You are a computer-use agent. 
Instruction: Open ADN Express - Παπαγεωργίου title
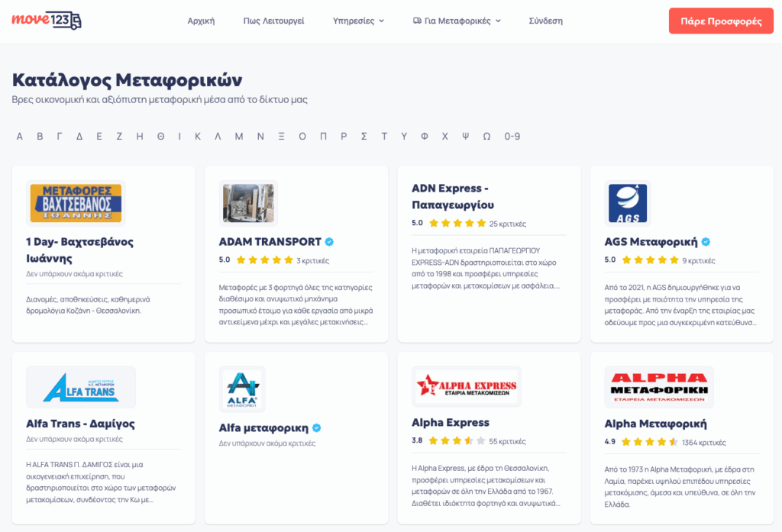[453, 196]
